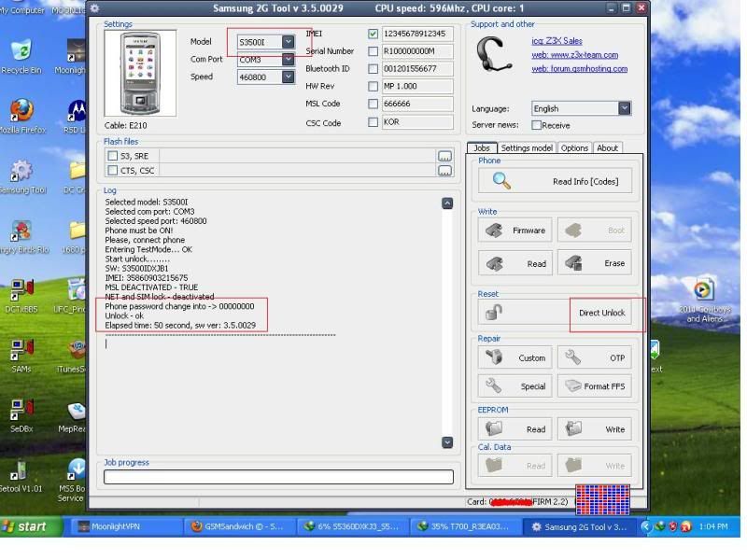Launch Mozilla Firefox from the desktop
The image size is (747, 560).
point(22,116)
